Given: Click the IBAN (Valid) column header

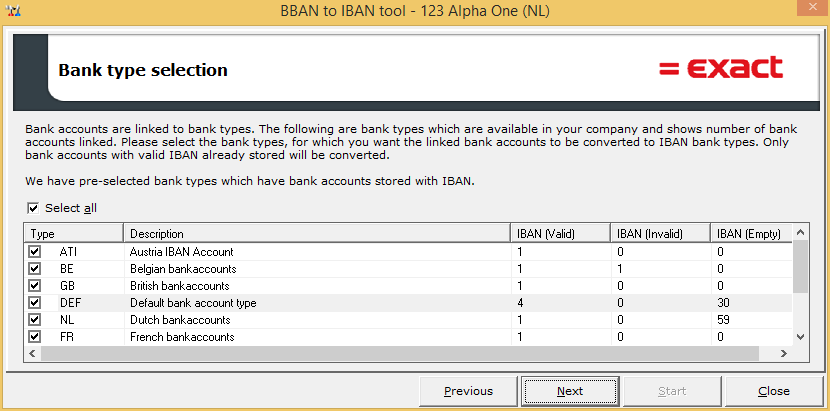Looking at the screenshot, I should (561, 234).
